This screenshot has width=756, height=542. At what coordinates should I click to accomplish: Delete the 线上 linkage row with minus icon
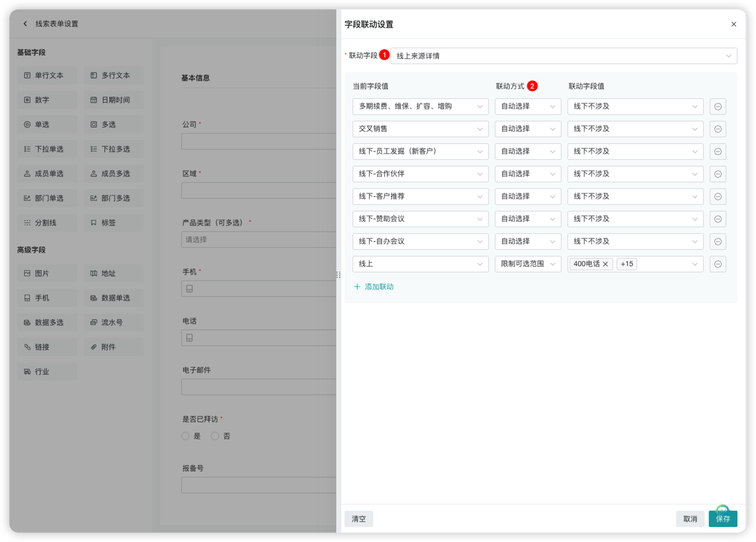click(718, 264)
